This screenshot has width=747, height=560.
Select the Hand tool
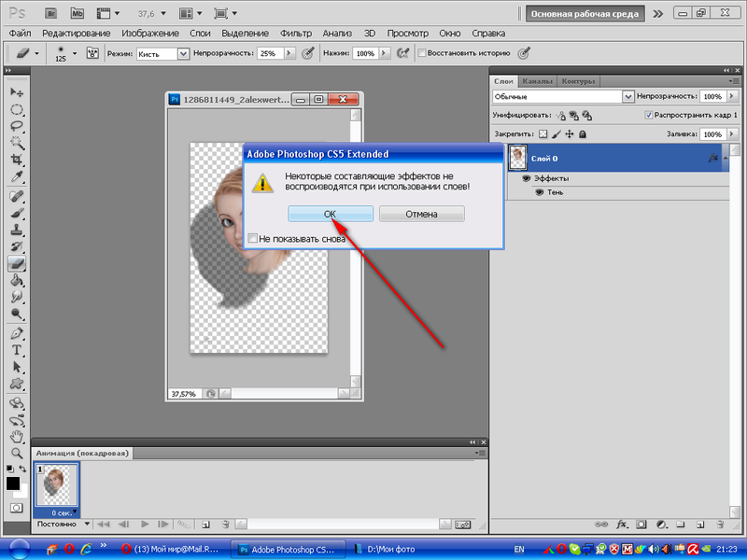pyautogui.click(x=17, y=436)
